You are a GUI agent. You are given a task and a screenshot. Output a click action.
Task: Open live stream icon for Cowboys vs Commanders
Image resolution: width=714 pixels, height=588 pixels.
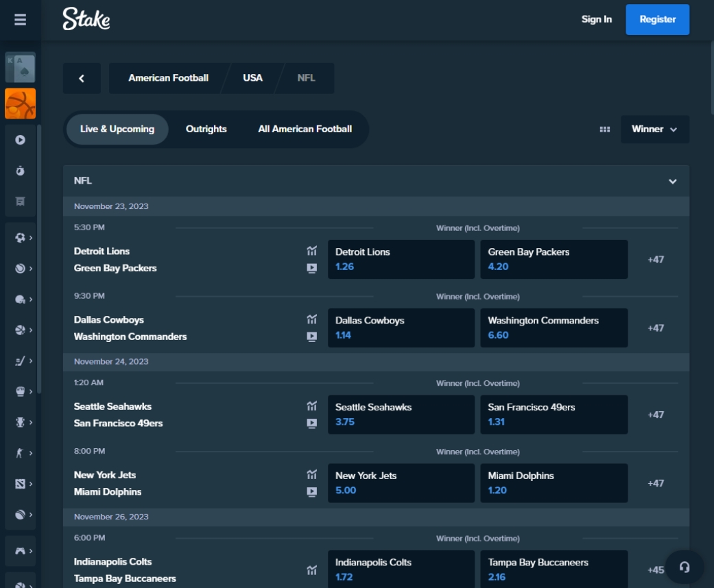coord(311,336)
